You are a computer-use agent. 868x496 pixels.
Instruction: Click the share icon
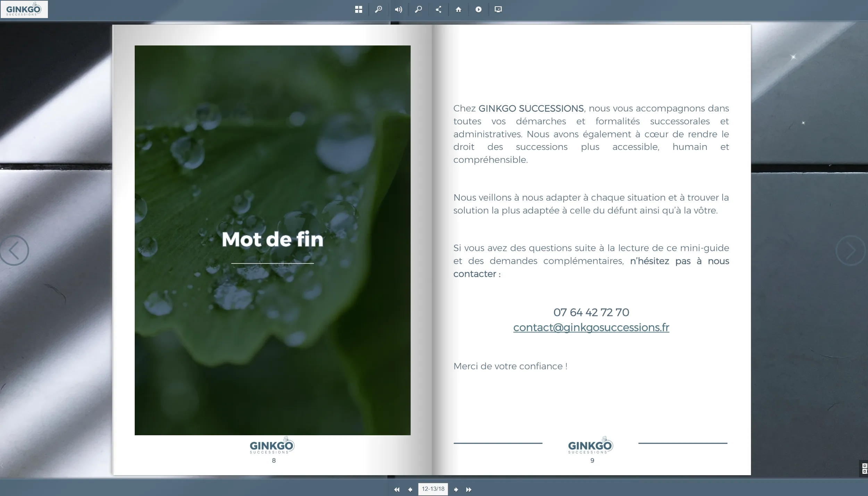tap(439, 9)
